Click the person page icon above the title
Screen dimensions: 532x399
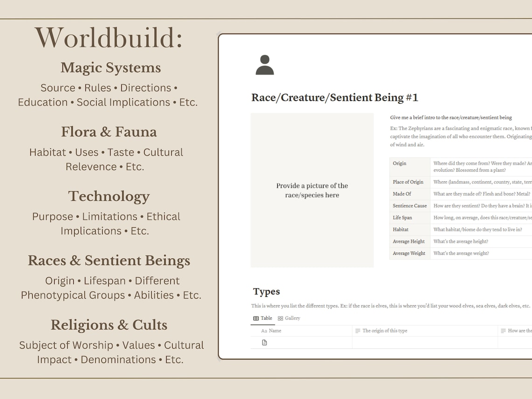pyautogui.click(x=266, y=65)
